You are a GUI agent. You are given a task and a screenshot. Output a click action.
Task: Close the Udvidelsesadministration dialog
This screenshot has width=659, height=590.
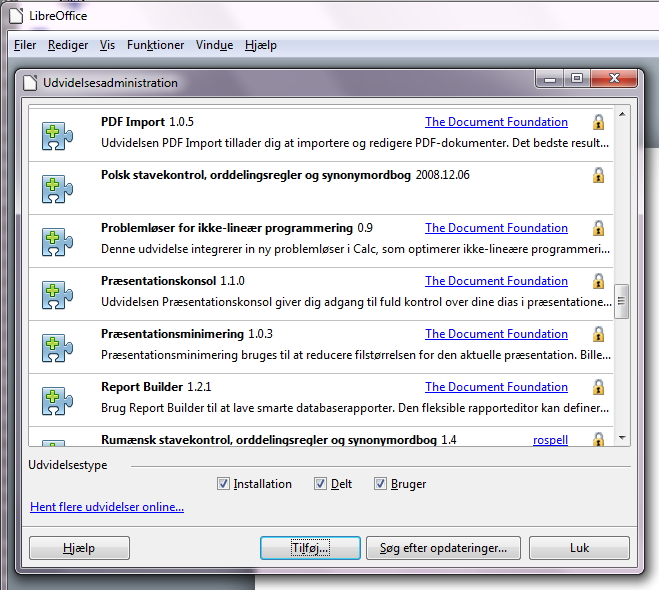[614, 79]
